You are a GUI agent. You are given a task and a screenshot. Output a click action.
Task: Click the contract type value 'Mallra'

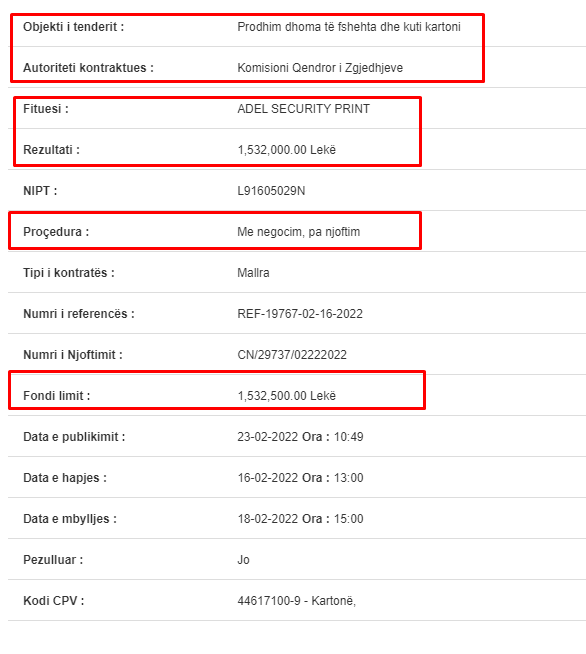click(x=253, y=272)
